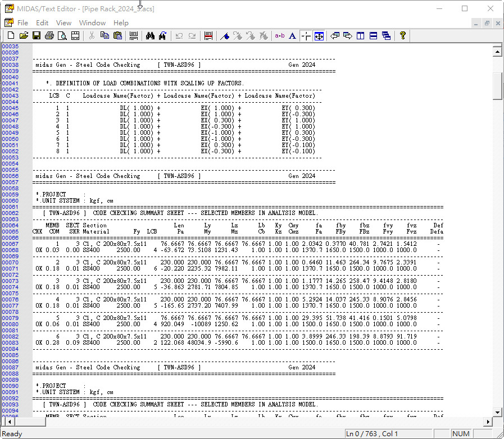Open the Window menu

(92, 23)
